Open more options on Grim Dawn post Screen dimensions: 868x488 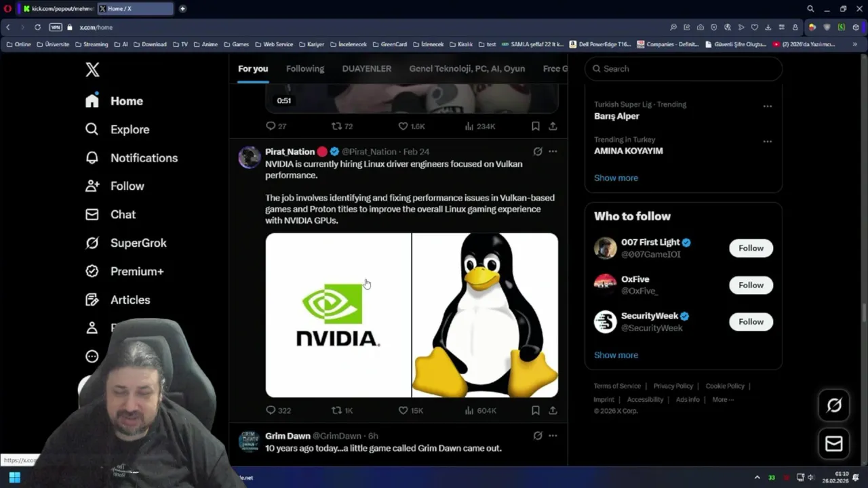click(553, 436)
